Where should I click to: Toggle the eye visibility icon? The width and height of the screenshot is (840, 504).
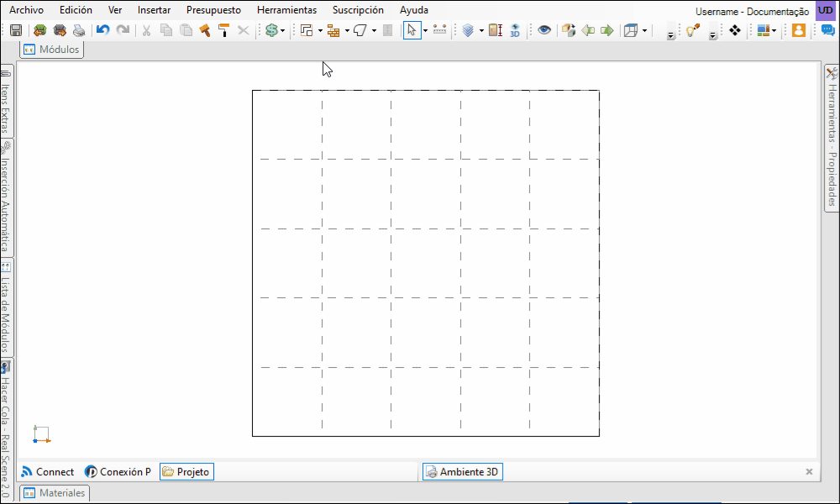pos(544,30)
